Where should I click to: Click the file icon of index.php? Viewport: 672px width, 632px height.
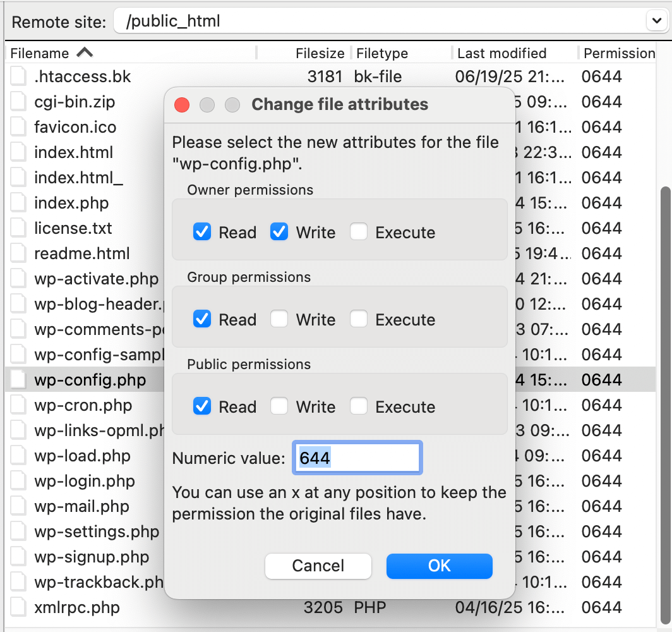click(x=18, y=203)
